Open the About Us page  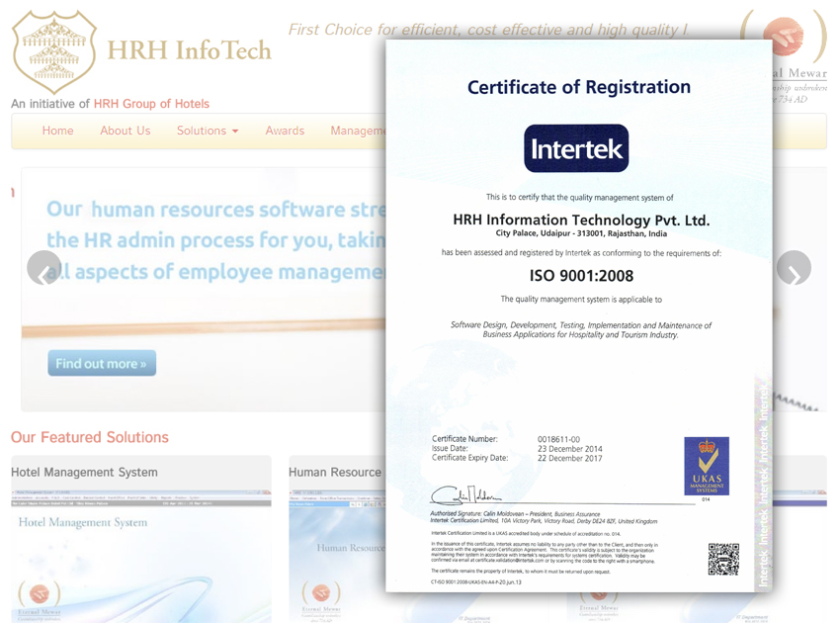[x=126, y=131]
